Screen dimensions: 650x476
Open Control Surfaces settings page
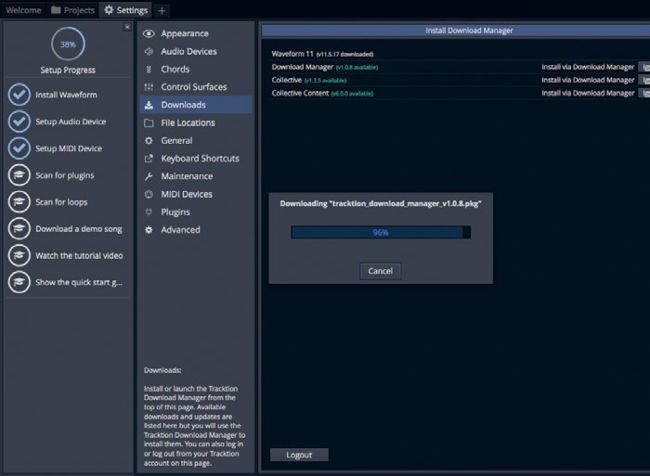tap(196, 87)
